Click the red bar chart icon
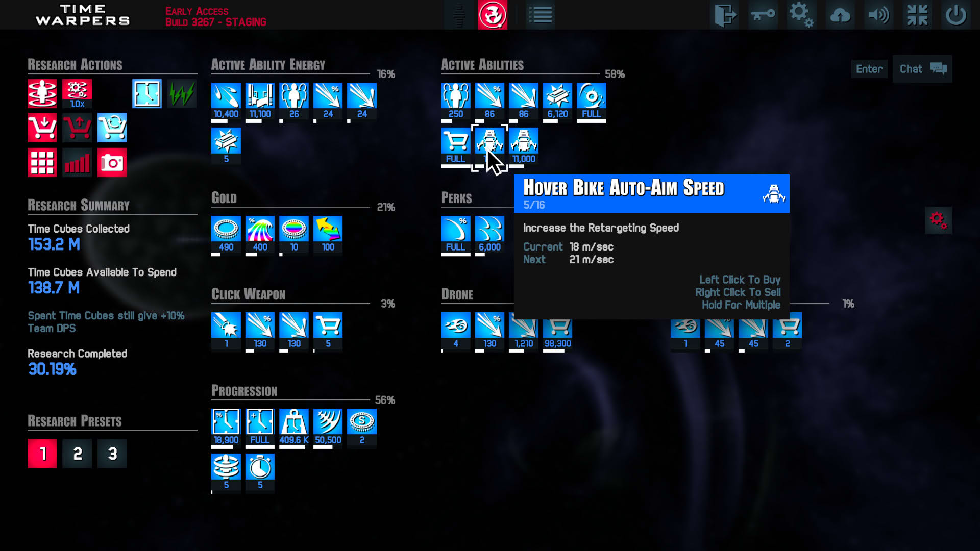The width and height of the screenshot is (980, 551). 77,163
